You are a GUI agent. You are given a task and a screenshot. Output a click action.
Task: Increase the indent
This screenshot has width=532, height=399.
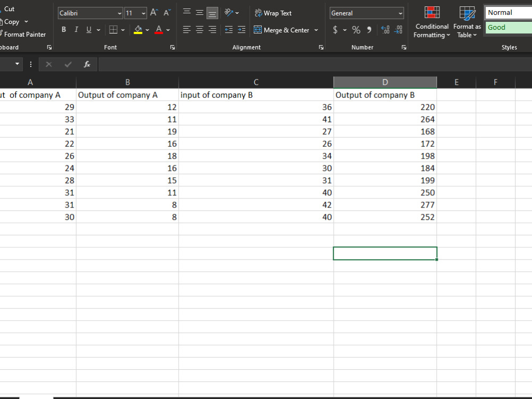(x=241, y=30)
